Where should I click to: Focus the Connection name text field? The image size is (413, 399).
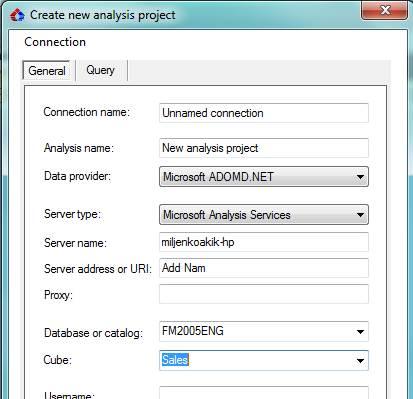point(264,113)
